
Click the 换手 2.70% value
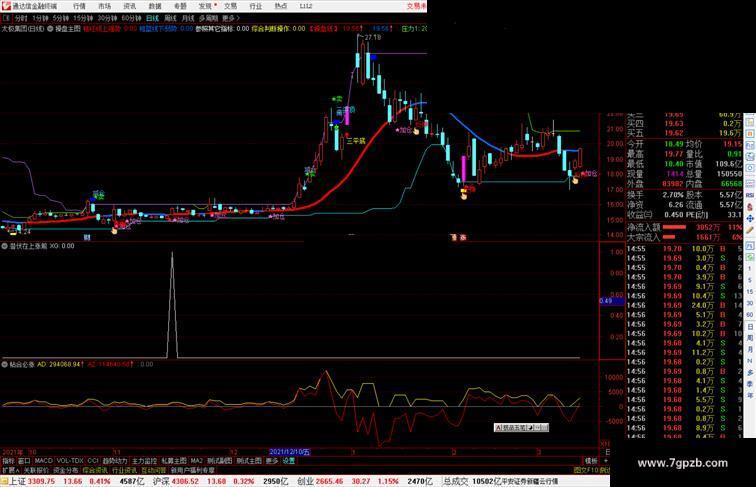(673, 195)
